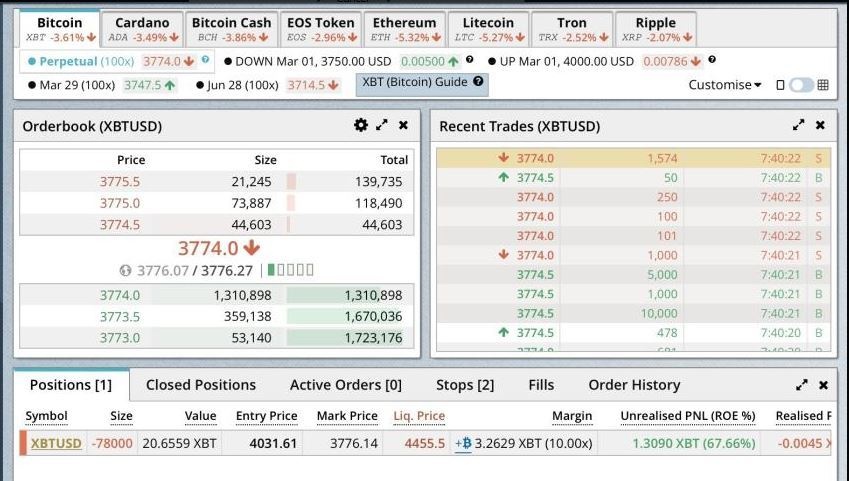Image resolution: width=849 pixels, height=481 pixels.
Task: Click the 3774.0 bid price row
Action: [120, 295]
